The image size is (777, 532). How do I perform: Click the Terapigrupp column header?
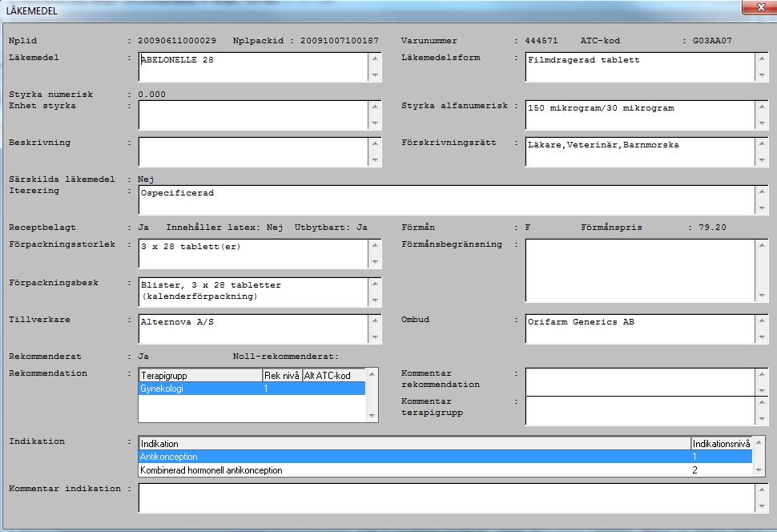(200, 375)
